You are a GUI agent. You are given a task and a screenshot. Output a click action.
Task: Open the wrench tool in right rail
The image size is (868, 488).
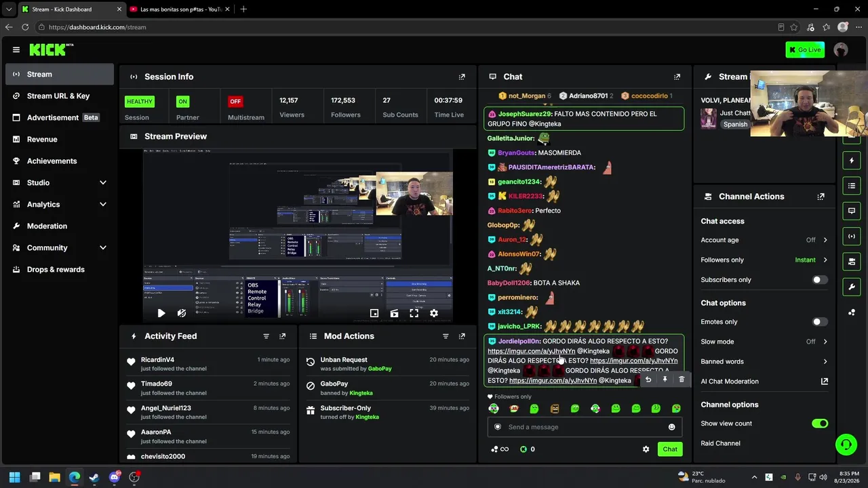click(x=852, y=287)
